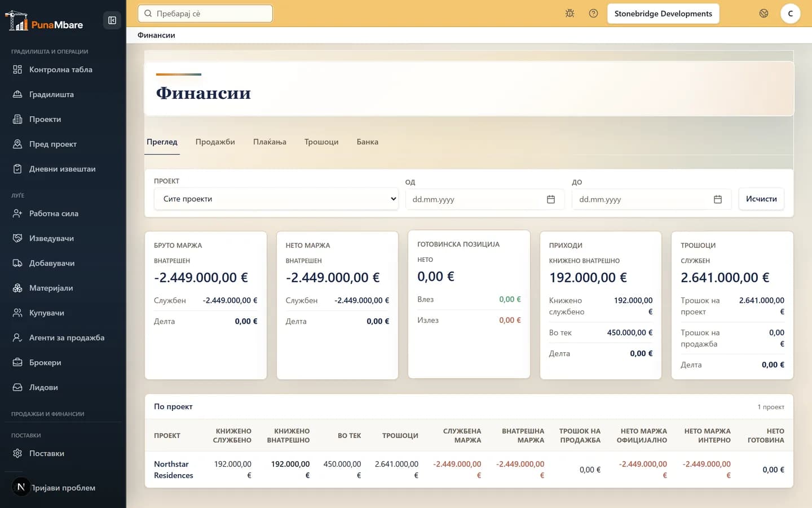Viewport: 812px width, 508px height.
Task: Click Во тек value 450.000,00 €
Action: click(x=630, y=332)
